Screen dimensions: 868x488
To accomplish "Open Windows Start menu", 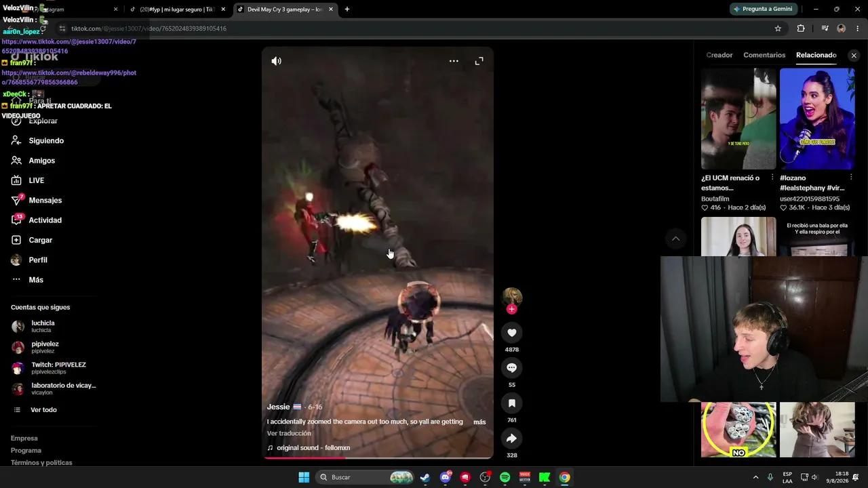I will click(x=304, y=477).
